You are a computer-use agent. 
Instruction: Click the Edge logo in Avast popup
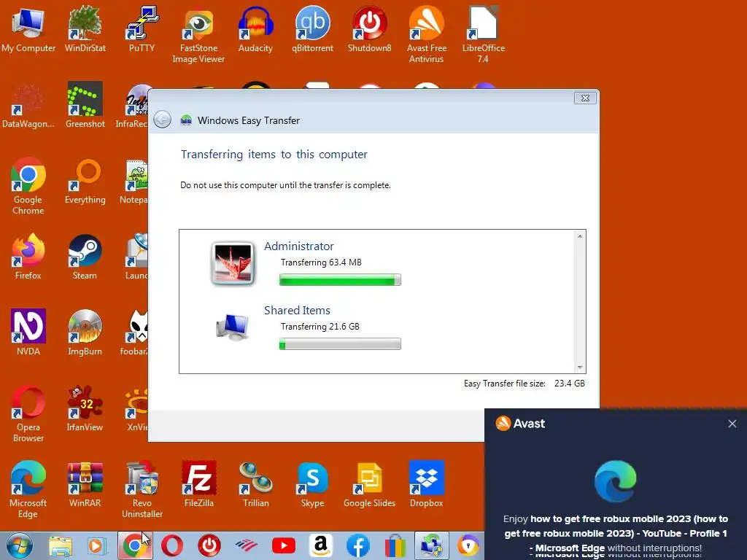click(616, 481)
